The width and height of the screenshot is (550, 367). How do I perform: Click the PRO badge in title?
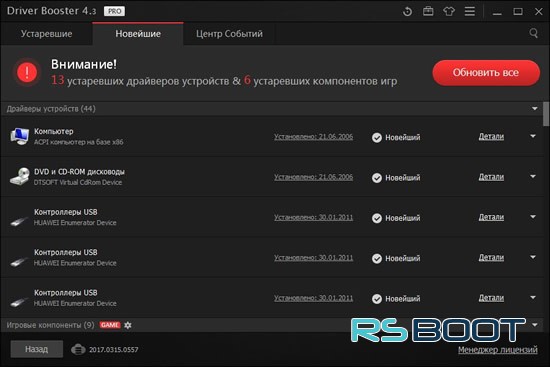pos(114,11)
